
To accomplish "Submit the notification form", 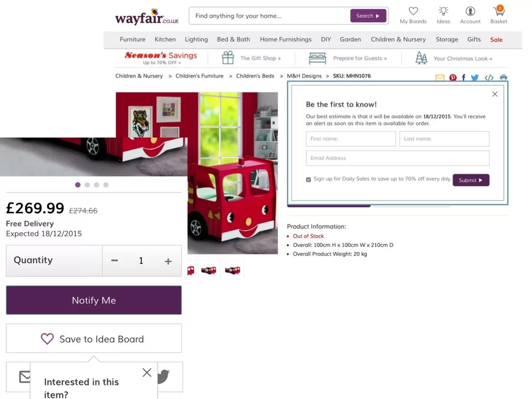I will [471, 180].
